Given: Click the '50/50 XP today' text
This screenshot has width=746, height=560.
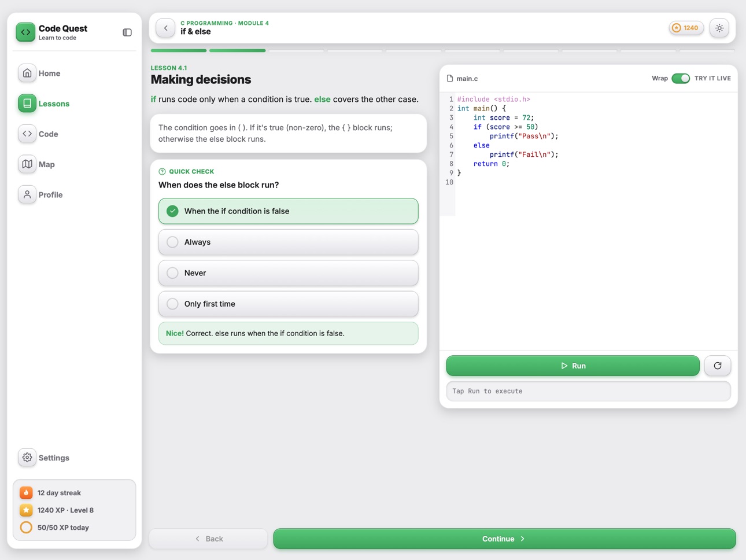Looking at the screenshot, I should pyautogui.click(x=63, y=528).
